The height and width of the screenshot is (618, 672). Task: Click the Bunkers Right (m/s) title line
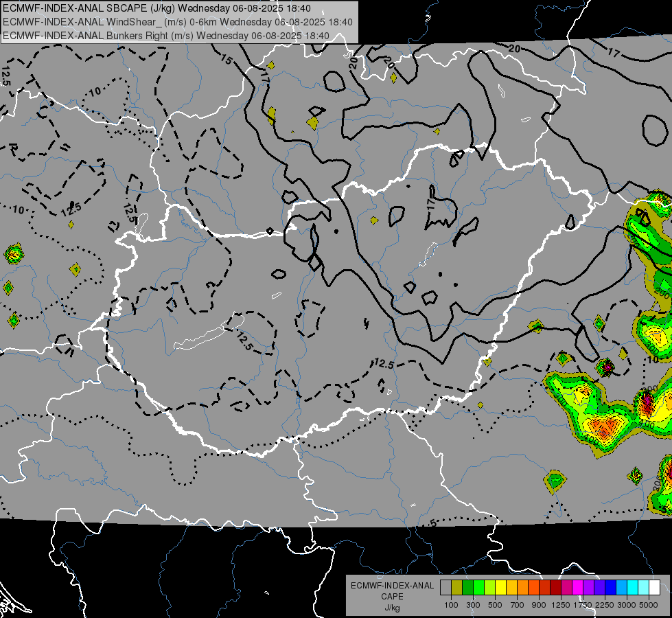166,36
